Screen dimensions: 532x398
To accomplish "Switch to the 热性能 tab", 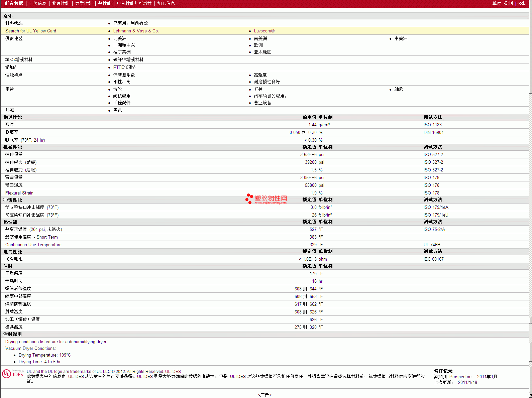I will tap(104, 3).
